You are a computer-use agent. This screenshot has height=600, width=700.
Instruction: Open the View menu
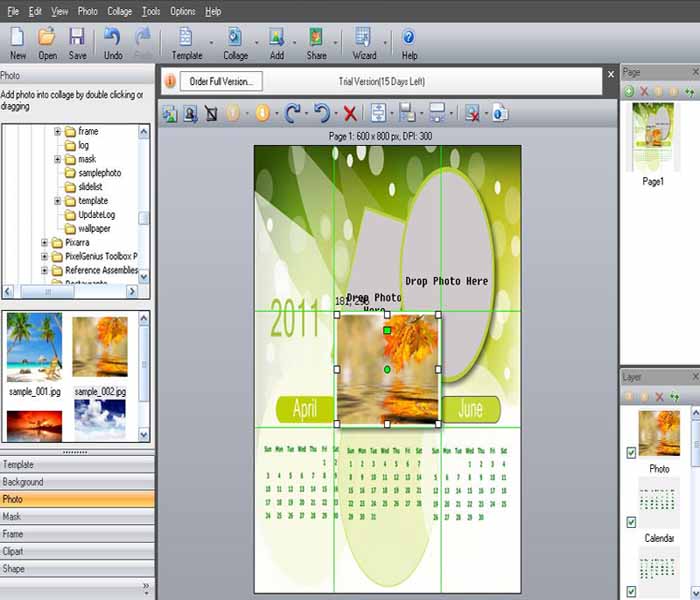[59, 11]
